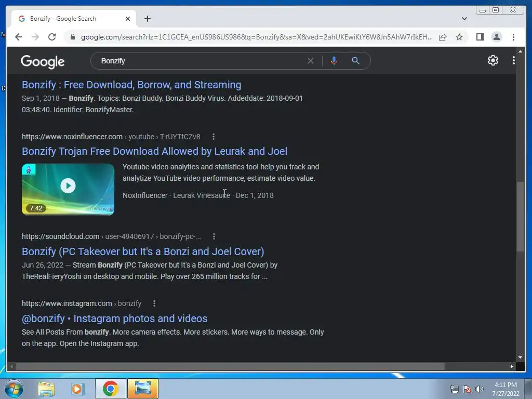Image resolution: width=532 pixels, height=399 pixels.
Task: Open Bonzify Free Download, Borrow, Streaming link
Action: pos(131,85)
